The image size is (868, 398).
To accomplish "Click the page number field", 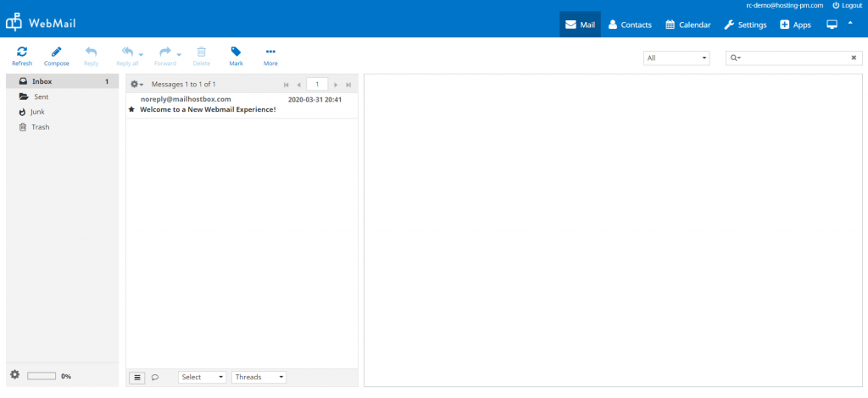I will (317, 85).
